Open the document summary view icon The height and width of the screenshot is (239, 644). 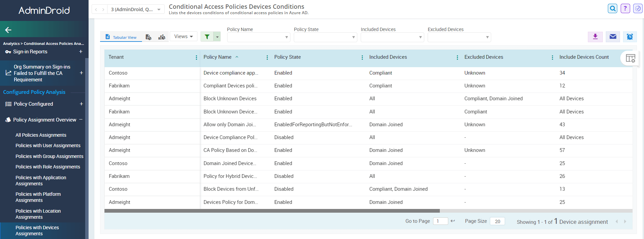pyautogui.click(x=148, y=37)
